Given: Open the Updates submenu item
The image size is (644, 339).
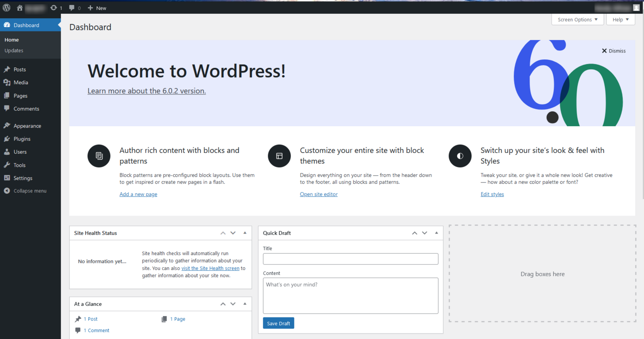Looking at the screenshot, I should click(14, 51).
